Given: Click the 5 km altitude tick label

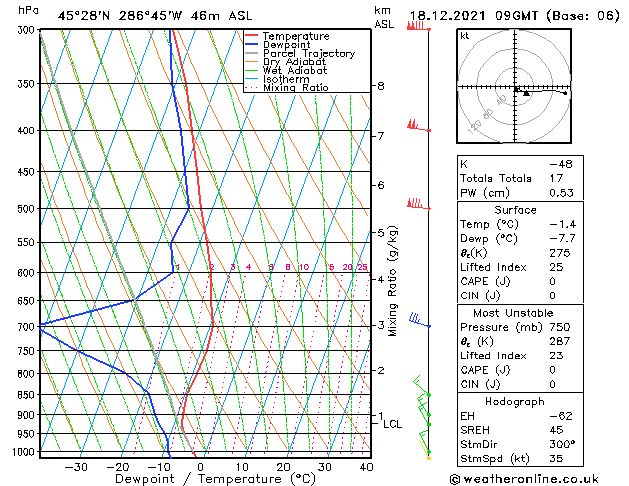Looking at the screenshot, I should pyautogui.click(x=381, y=233).
